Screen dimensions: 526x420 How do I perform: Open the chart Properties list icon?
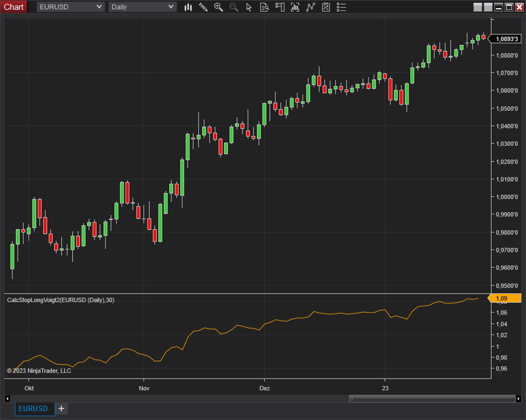coord(341,7)
